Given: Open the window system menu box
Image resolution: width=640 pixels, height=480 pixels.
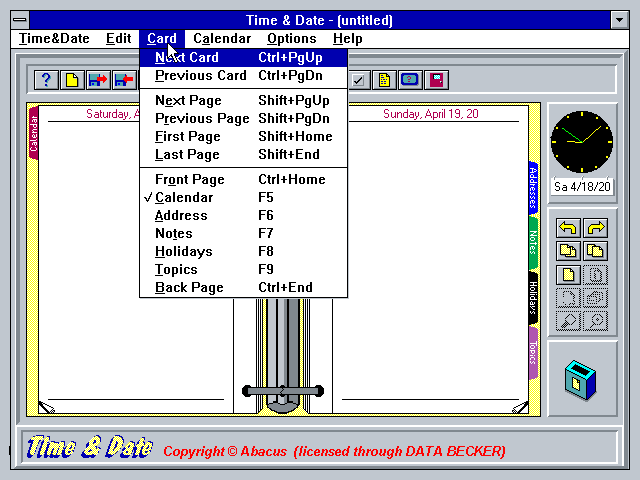Looking at the screenshot, I should point(20,20).
